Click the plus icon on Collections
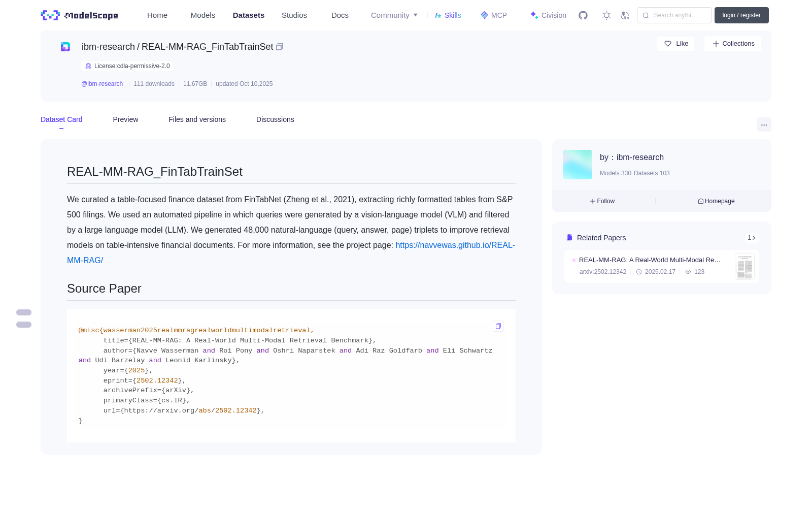Screen dimensions: 812x508 tap(716, 44)
